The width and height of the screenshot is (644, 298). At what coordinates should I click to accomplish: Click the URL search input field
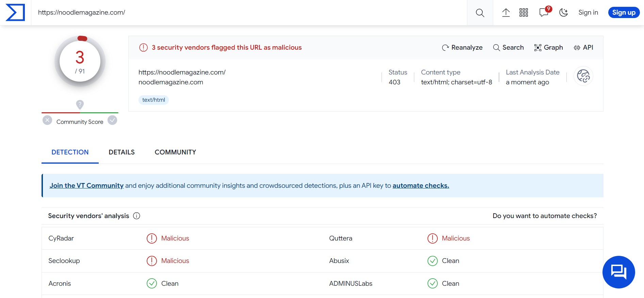tap(249, 13)
